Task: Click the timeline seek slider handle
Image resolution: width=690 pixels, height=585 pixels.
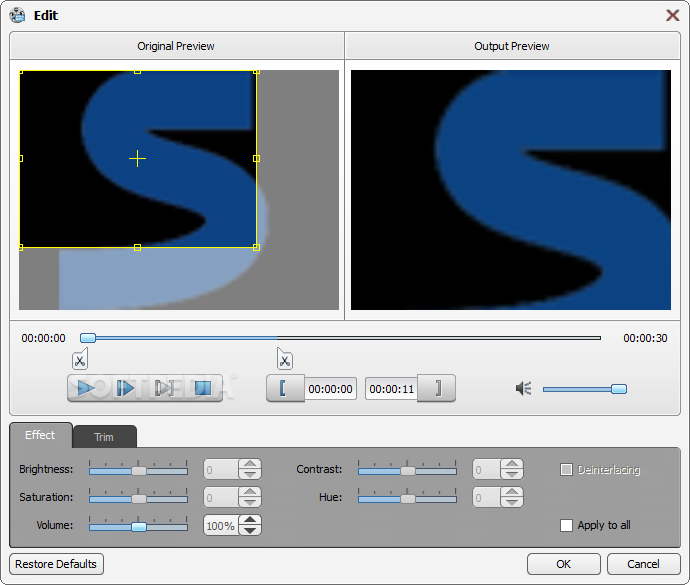Action: (x=88, y=338)
